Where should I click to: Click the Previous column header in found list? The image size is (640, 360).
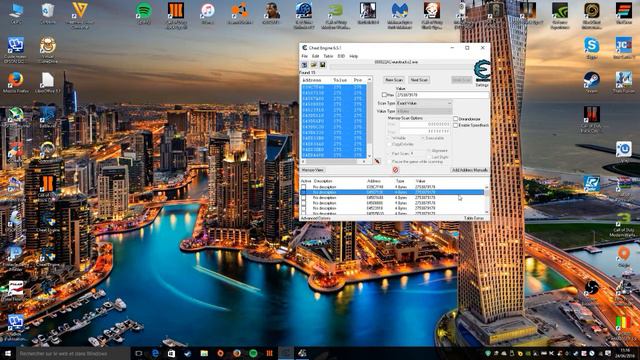click(358, 80)
